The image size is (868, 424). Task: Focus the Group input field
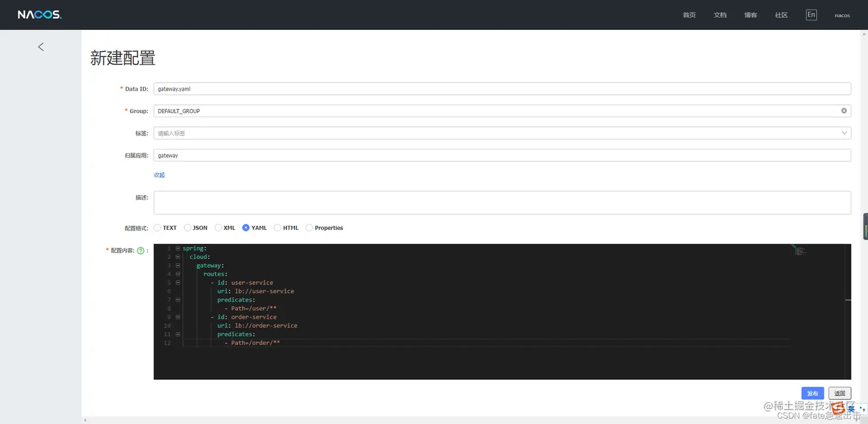click(502, 111)
